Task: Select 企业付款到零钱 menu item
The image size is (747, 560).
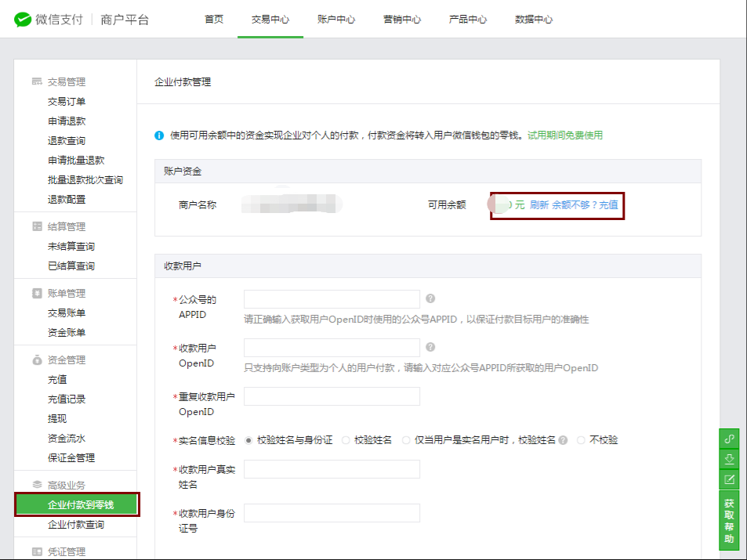Action: tap(77, 504)
